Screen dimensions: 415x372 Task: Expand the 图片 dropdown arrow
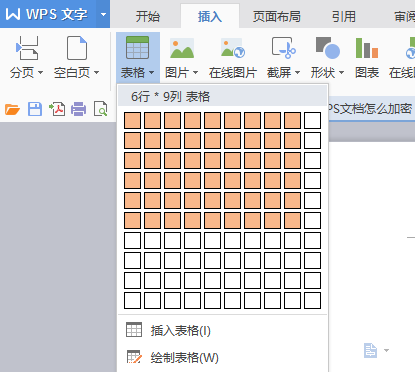(x=195, y=72)
